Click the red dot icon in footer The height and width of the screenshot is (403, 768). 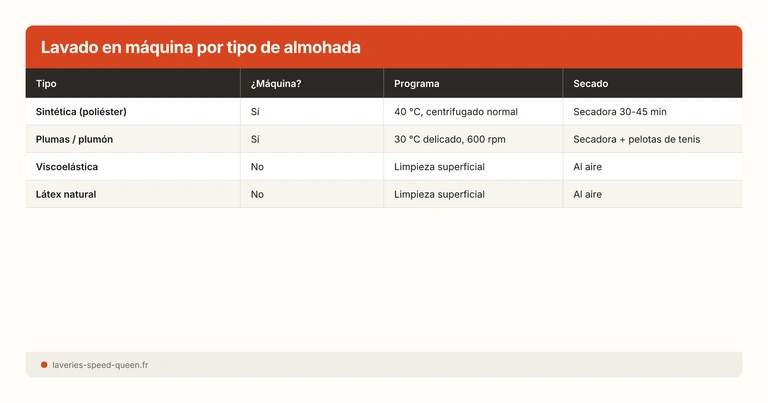(x=44, y=365)
